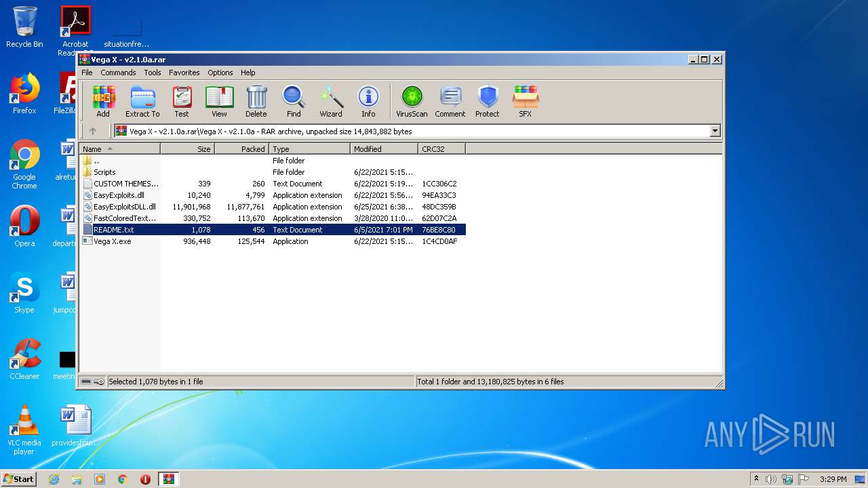
Task: Open Acrobat Reader desktop shortcut
Action: [x=75, y=30]
